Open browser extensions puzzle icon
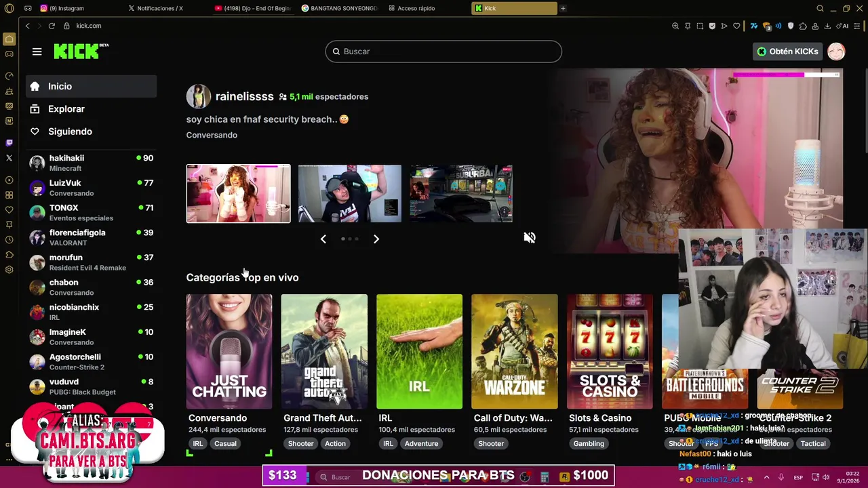This screenshot has width=868, height=488. click(x=803, y=26)
